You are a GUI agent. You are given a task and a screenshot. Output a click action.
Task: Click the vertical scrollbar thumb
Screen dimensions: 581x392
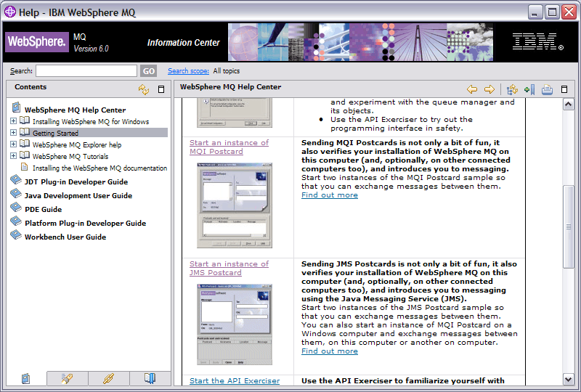point(569,226)
